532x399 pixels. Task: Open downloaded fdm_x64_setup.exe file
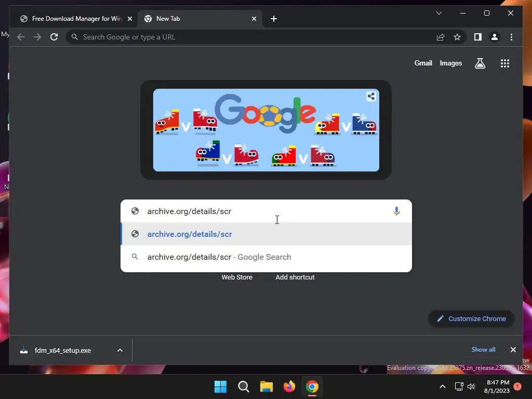(63, 350)
